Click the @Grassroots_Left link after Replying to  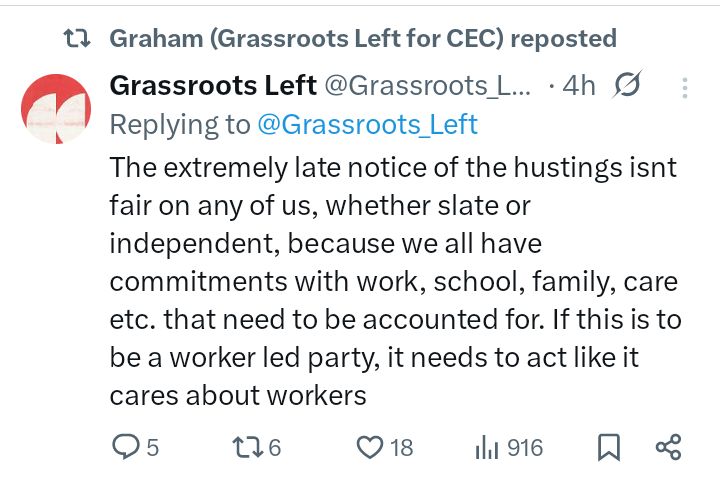(367, 125)
